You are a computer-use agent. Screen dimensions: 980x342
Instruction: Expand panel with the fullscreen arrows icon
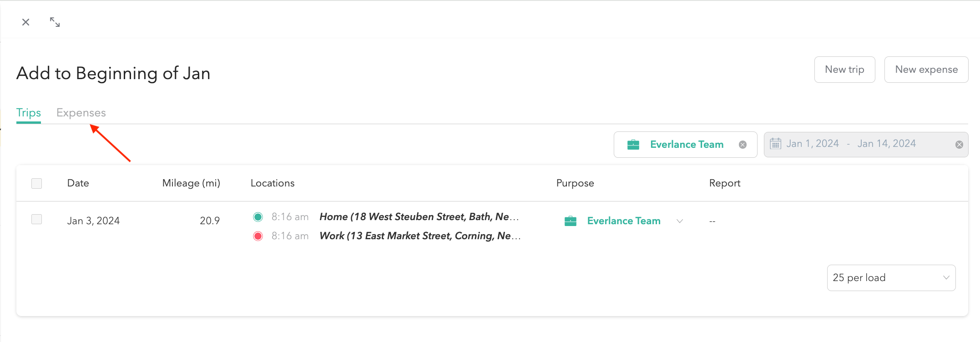point(55,22)
